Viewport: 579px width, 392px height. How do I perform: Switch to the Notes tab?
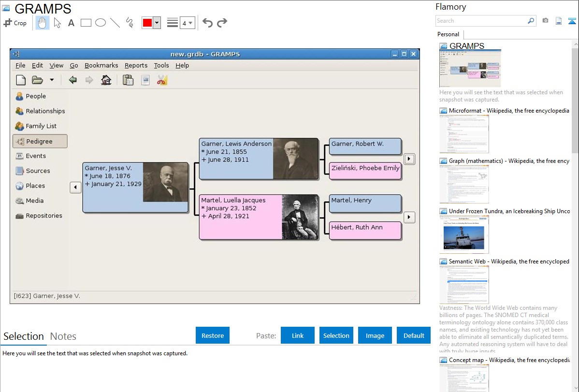[63, 336]
